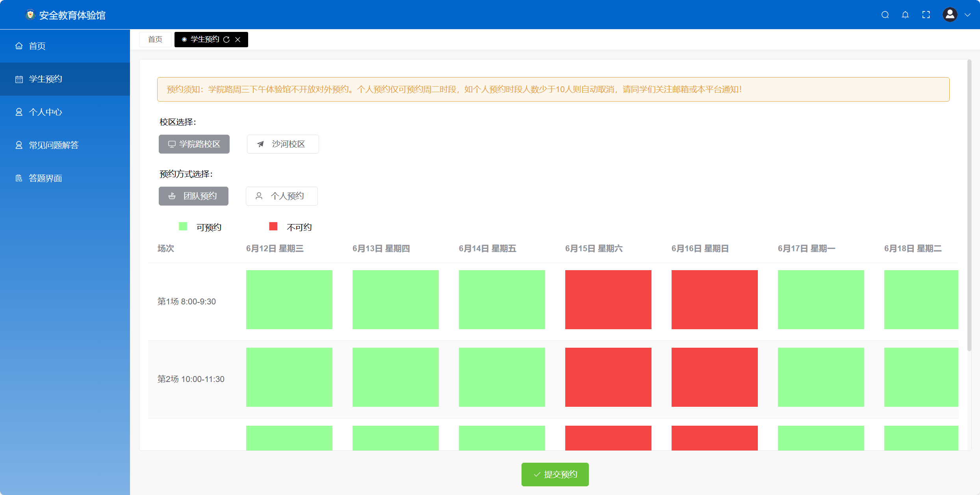The width and height of the screenshot is (980, 495).
Task: Select 学院路校区 campus option
Action: tap(194, 144)
